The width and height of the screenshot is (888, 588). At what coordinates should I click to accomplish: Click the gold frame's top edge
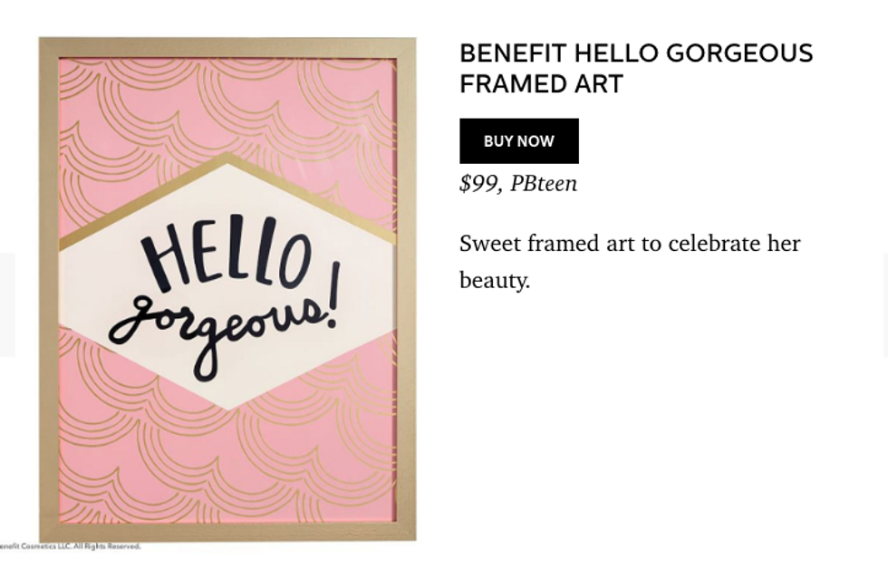click(x=227, y=48)
